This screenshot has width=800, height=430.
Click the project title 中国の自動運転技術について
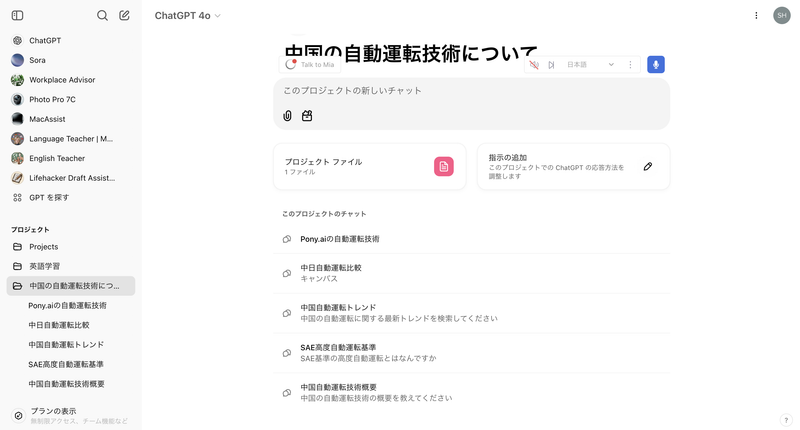[410, 53]
